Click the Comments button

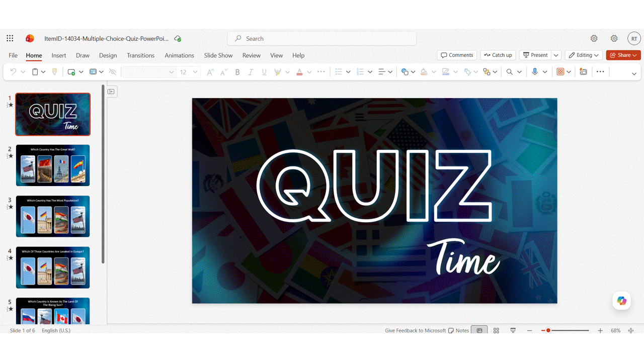pos(457,55)
